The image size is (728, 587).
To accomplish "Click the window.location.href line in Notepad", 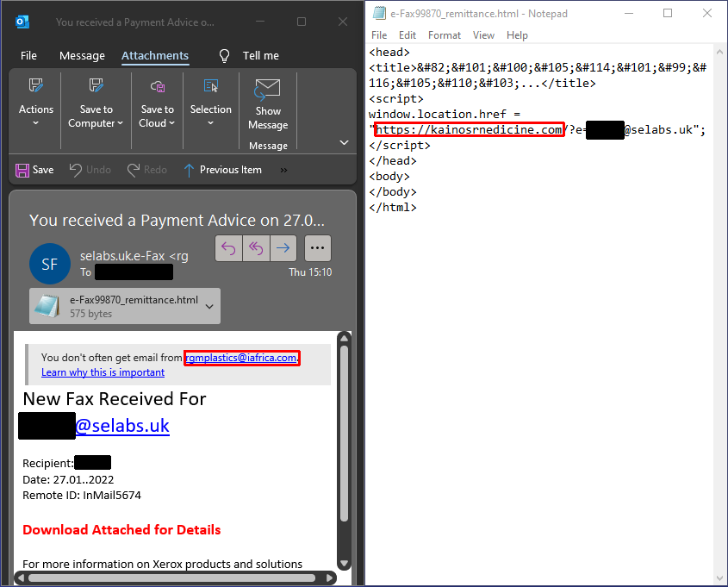I will (x=445, y=115).
